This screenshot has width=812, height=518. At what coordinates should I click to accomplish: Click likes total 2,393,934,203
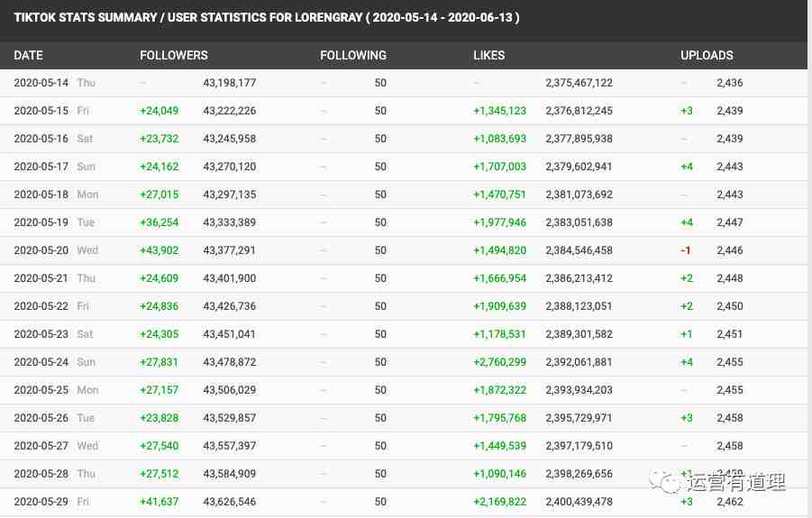[579, 390]
